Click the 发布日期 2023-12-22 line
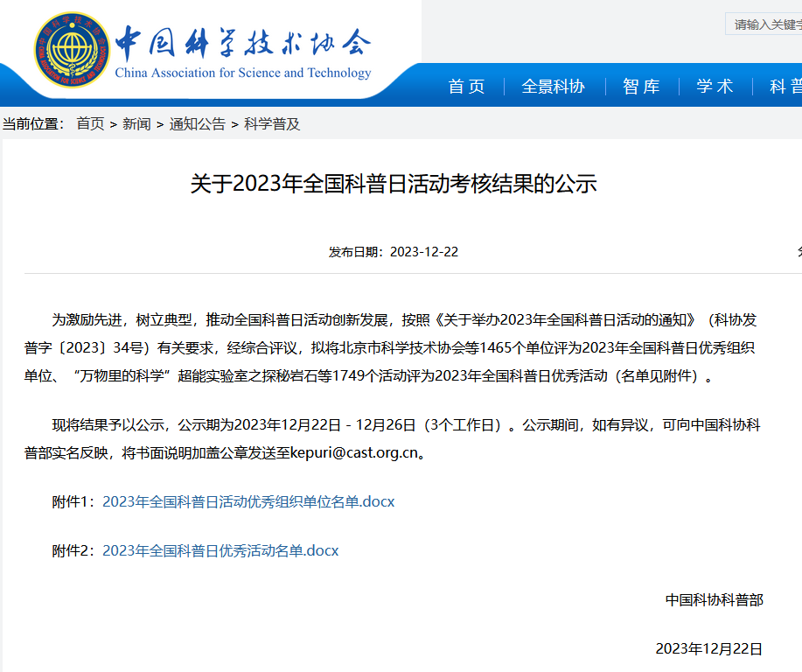The image size is (802, 672). click(x=393, y=252)
